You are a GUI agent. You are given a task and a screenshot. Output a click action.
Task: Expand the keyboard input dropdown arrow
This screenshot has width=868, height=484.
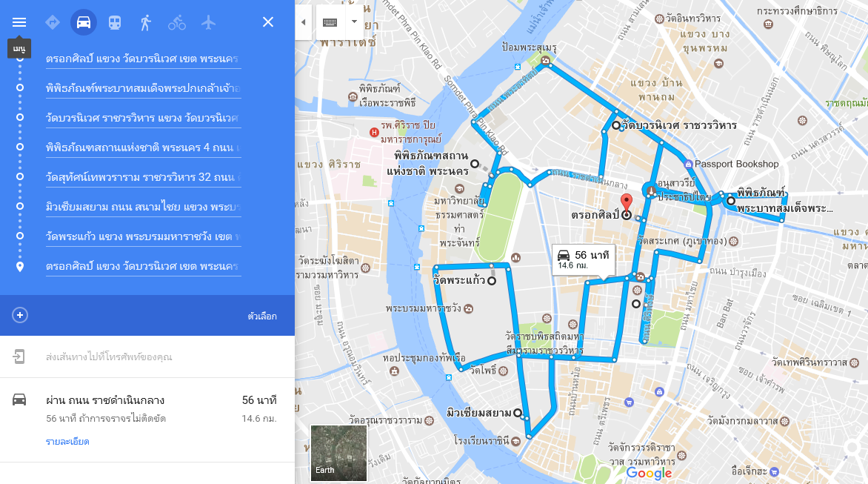354,22
